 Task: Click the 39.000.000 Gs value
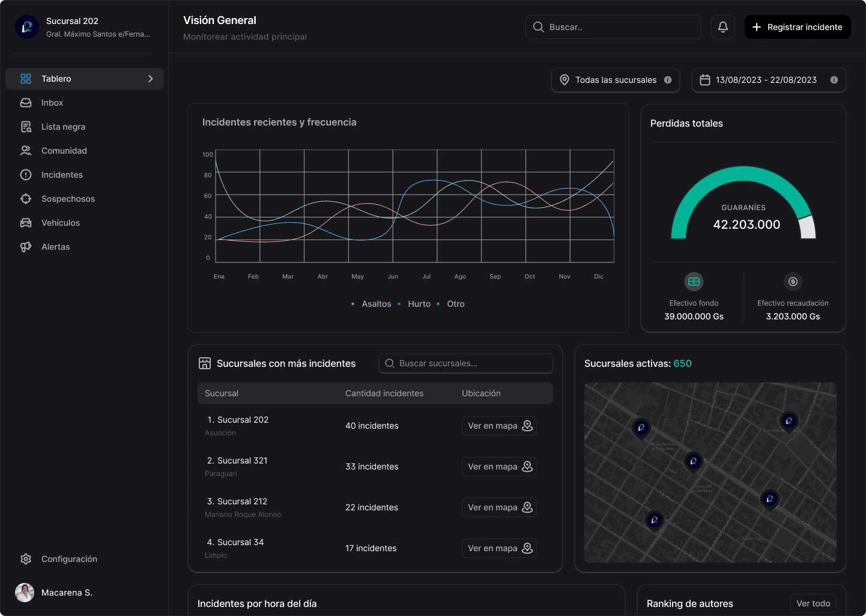(694, 316)
